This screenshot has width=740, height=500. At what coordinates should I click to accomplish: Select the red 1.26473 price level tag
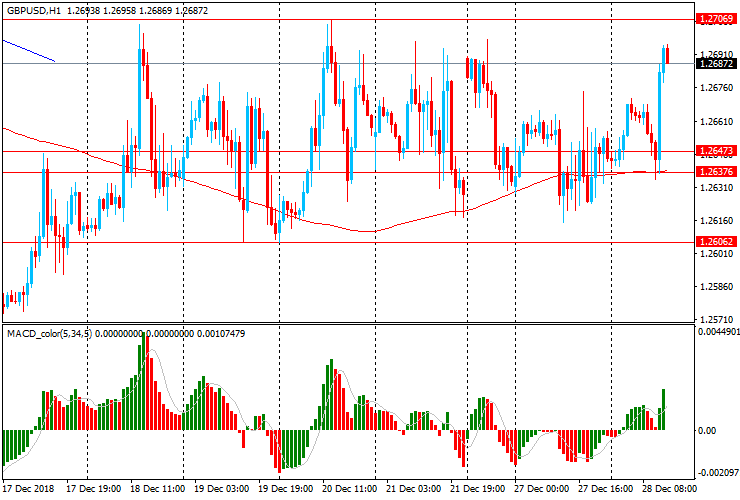pos(716,151)
